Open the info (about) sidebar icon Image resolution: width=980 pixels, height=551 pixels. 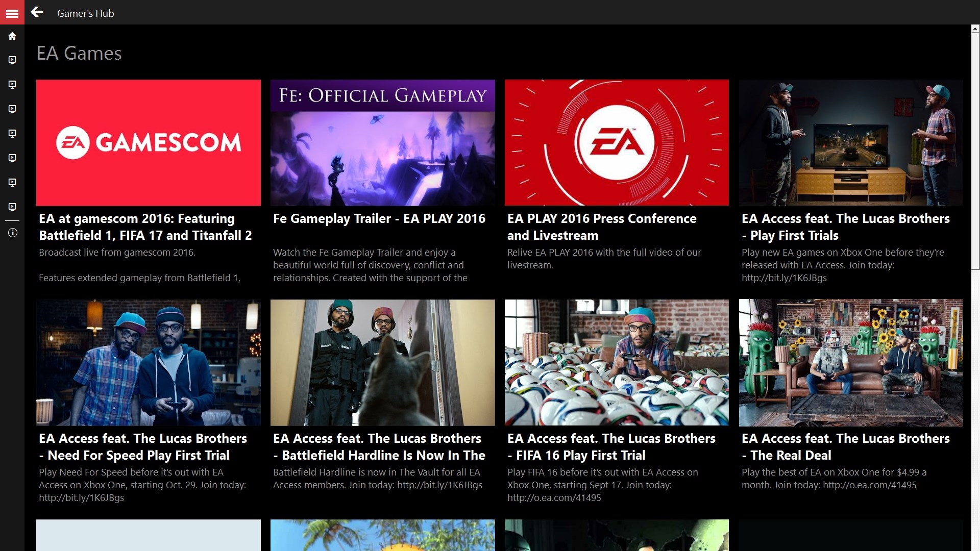point(12,233)
